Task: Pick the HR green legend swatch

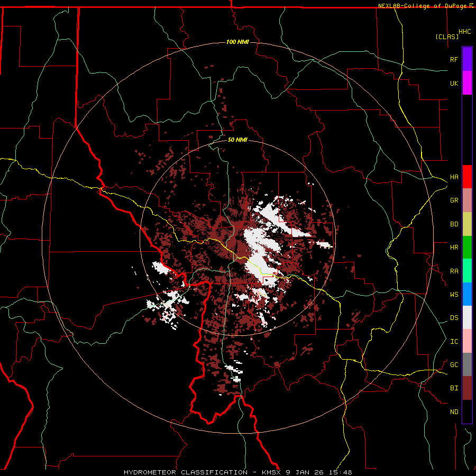Action: click(x=467, y=248)
